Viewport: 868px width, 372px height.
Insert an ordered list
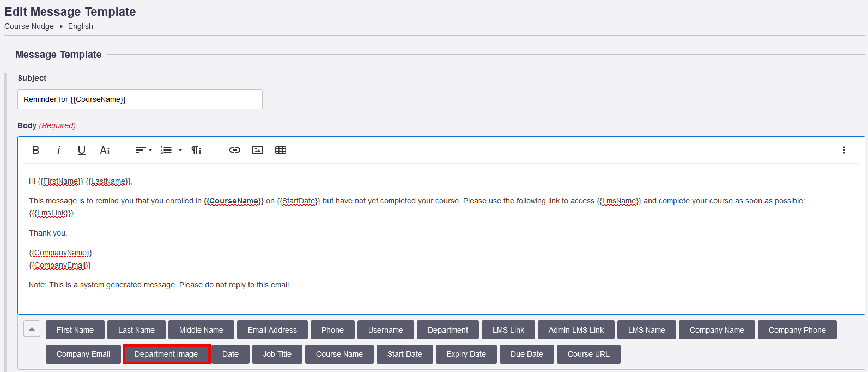167,150
